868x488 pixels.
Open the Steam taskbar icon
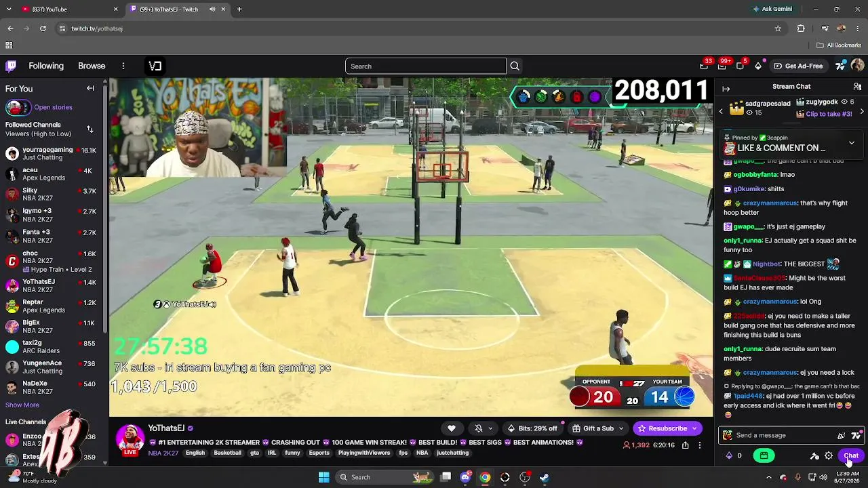pos(545,477)
